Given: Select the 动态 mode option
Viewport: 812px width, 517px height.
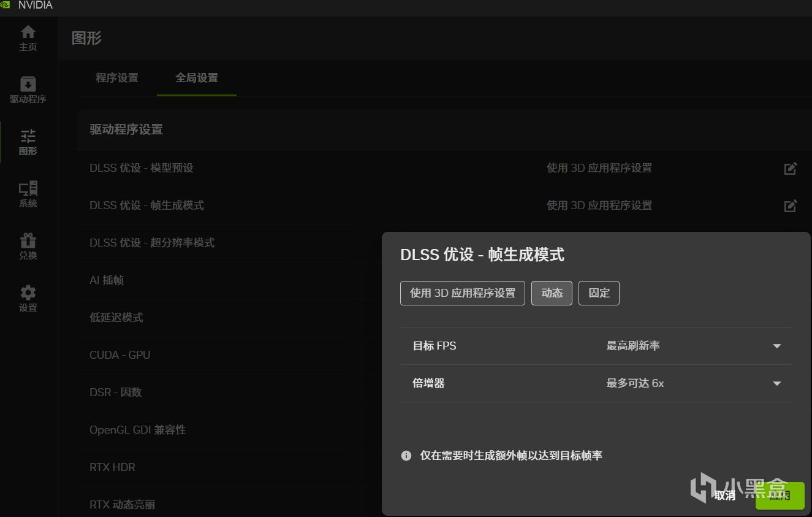Looking at the screenshot, I should tap(552, 293).
